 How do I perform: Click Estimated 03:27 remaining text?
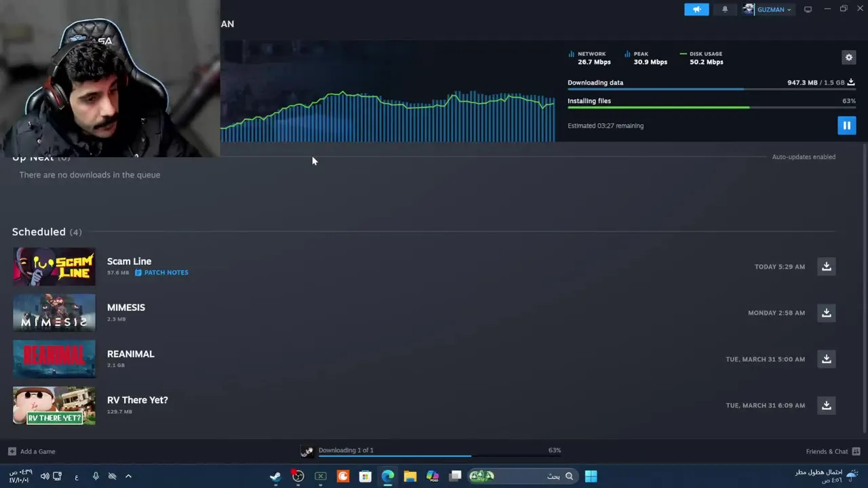click(x=606, y=125)
